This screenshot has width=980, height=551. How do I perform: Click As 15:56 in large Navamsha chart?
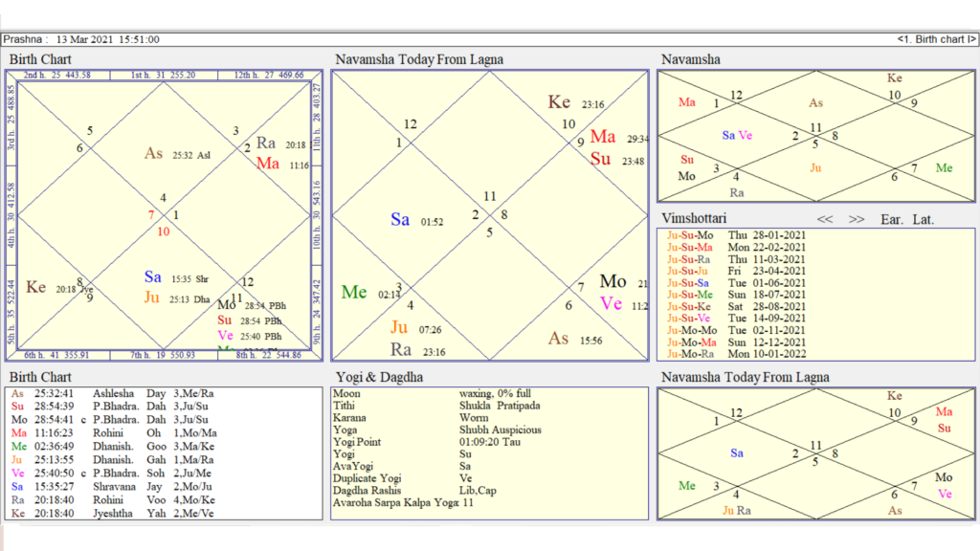tap(575, 340)
